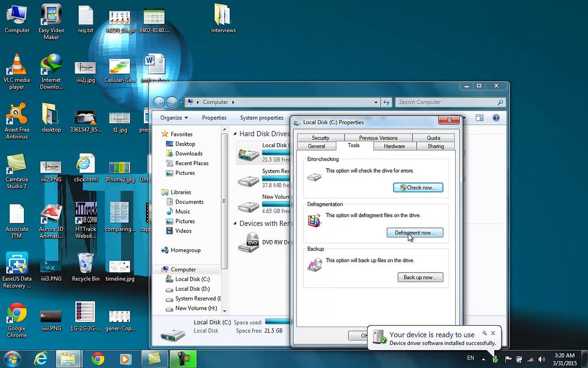
Task: Open EaseUS Data Recovery desktop icon
Action: point(17,270)
